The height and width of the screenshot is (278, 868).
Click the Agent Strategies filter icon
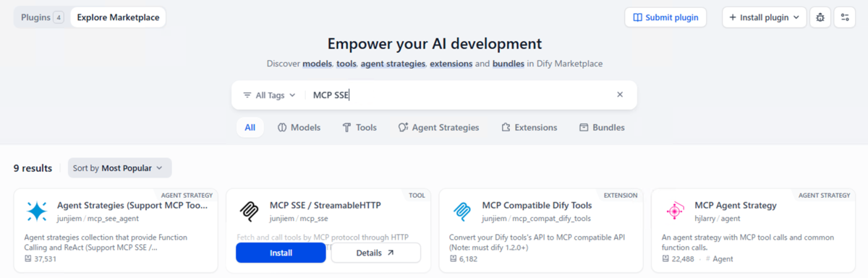coord(403,127)
